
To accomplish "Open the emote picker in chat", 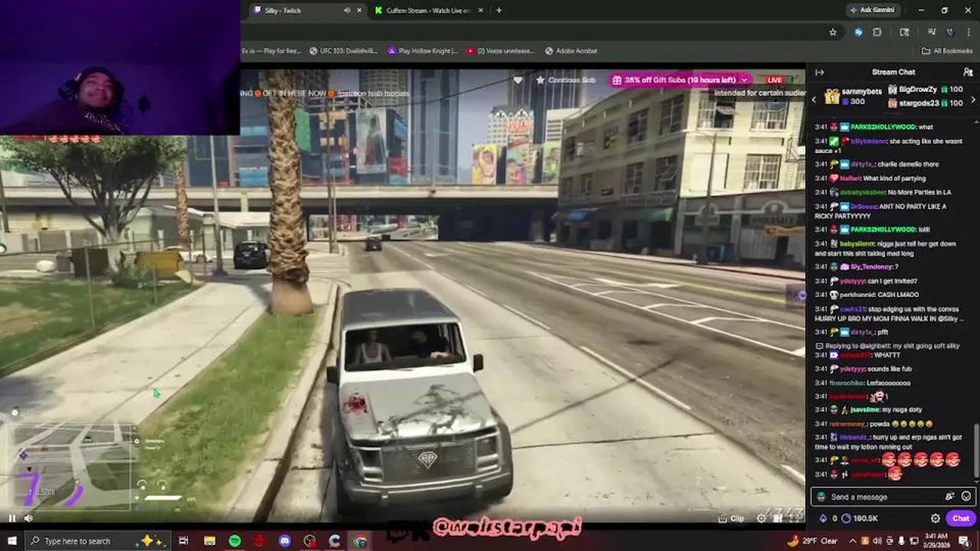I will pyautogui.click(x=966, y=497).
